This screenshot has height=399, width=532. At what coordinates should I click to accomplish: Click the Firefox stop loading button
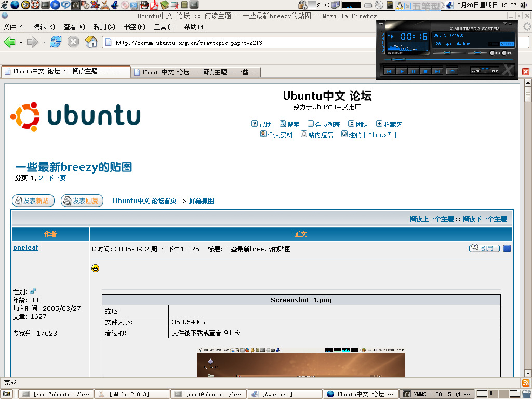(73, 42)
